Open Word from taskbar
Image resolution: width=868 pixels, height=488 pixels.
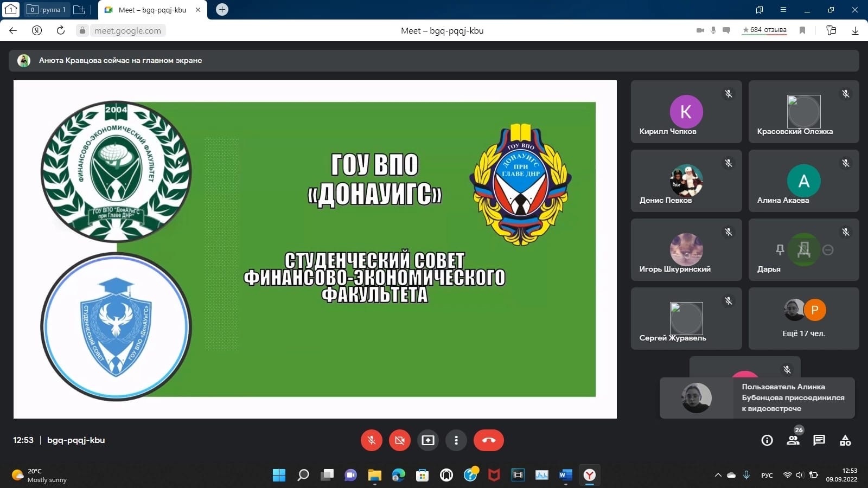coord(566,475)
